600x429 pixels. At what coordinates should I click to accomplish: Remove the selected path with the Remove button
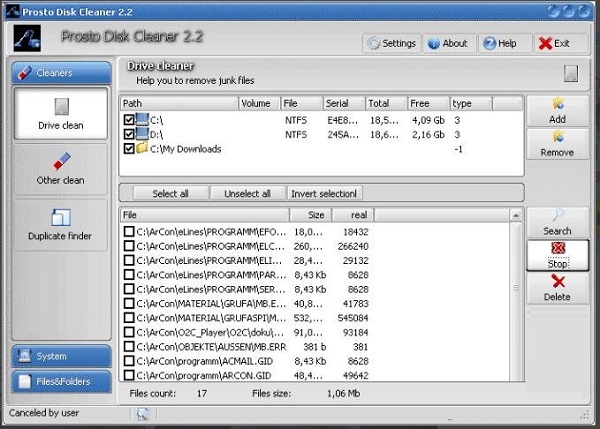[x=558, y=144]
